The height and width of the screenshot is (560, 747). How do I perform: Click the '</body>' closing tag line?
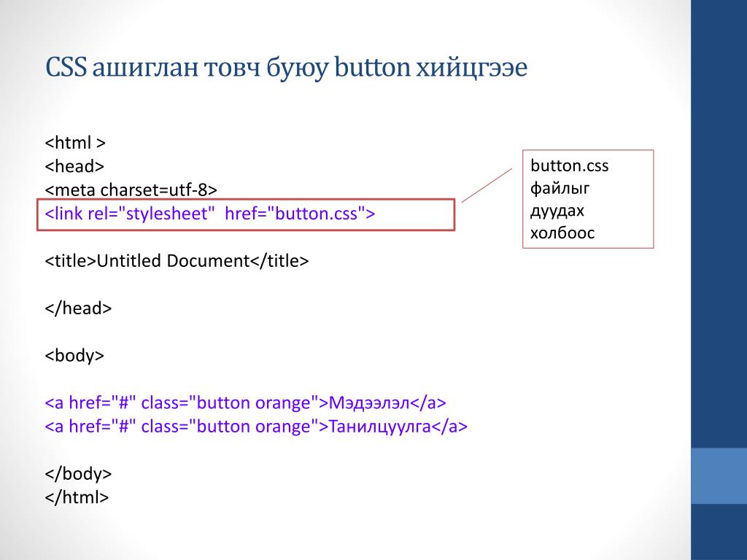[78, 473]
